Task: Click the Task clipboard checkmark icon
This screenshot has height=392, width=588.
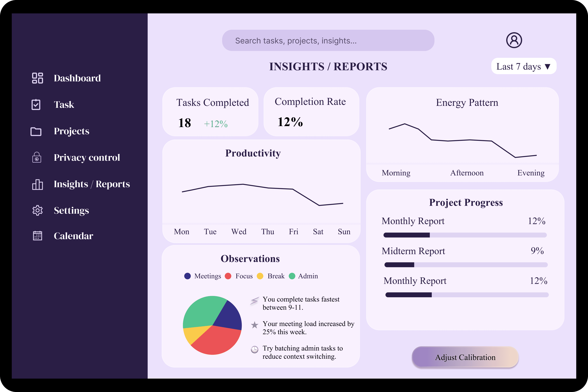Action: click(36, 105)
